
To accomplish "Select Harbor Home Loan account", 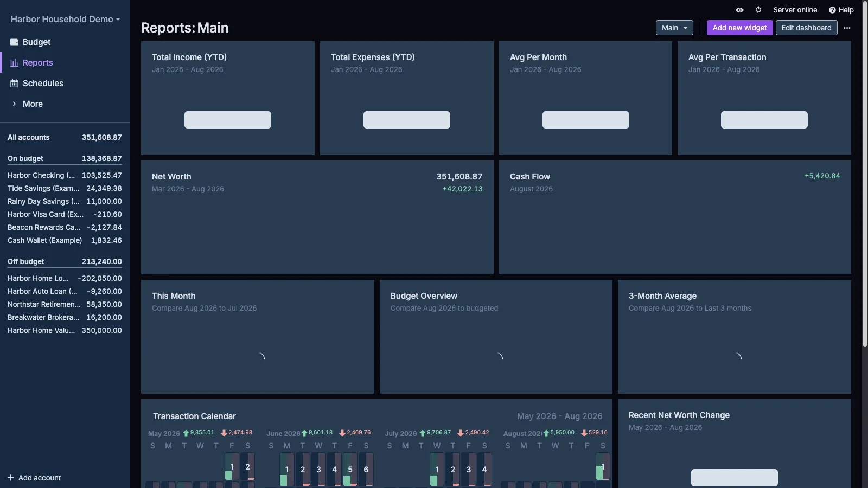I will [65, 279].
